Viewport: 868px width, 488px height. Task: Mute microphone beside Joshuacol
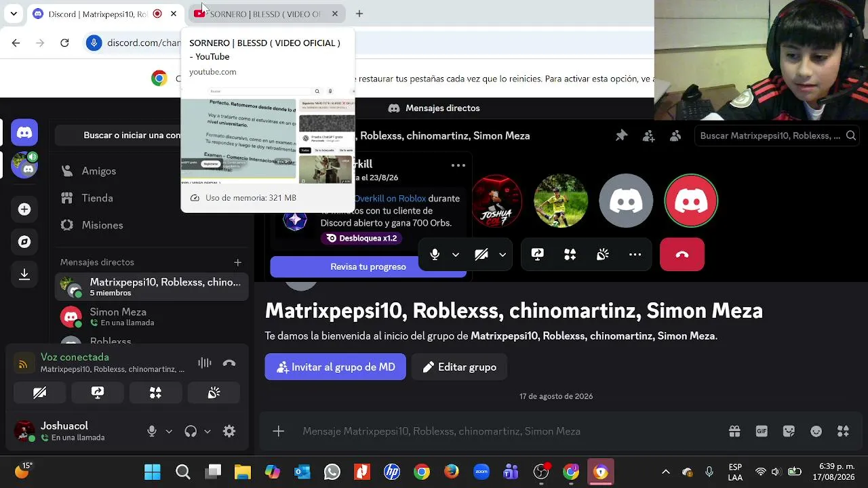(x=152, y=431)
